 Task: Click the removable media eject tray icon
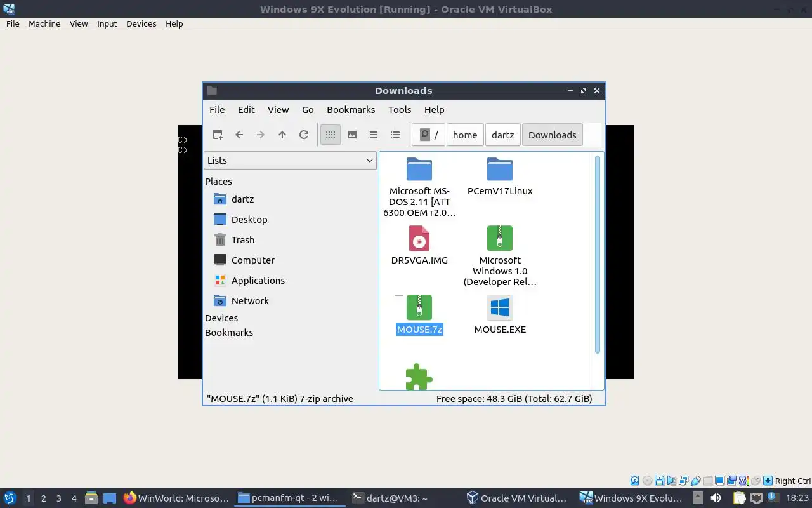[x=698, y=498]
